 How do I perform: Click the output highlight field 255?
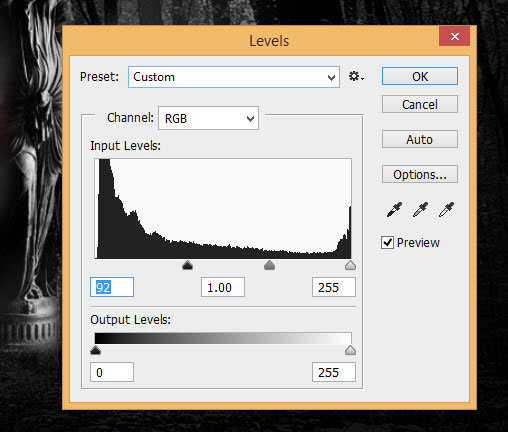[334, 372]
